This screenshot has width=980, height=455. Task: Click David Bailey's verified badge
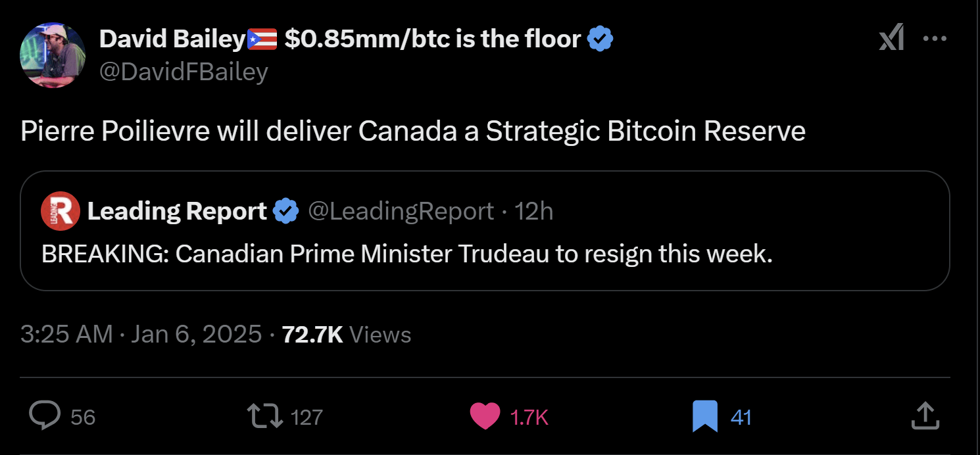click(599, 38)
